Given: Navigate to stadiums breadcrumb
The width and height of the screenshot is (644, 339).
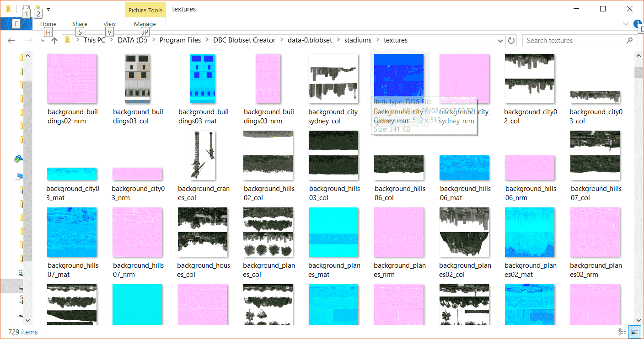Looking at the screenshot, I should click(358, 40).
